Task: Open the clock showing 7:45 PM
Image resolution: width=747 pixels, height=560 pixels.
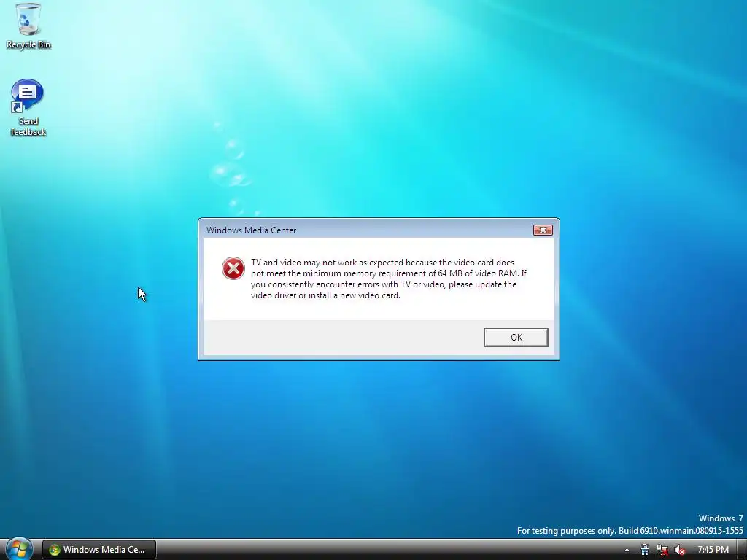Action: [x=713, y=550]
